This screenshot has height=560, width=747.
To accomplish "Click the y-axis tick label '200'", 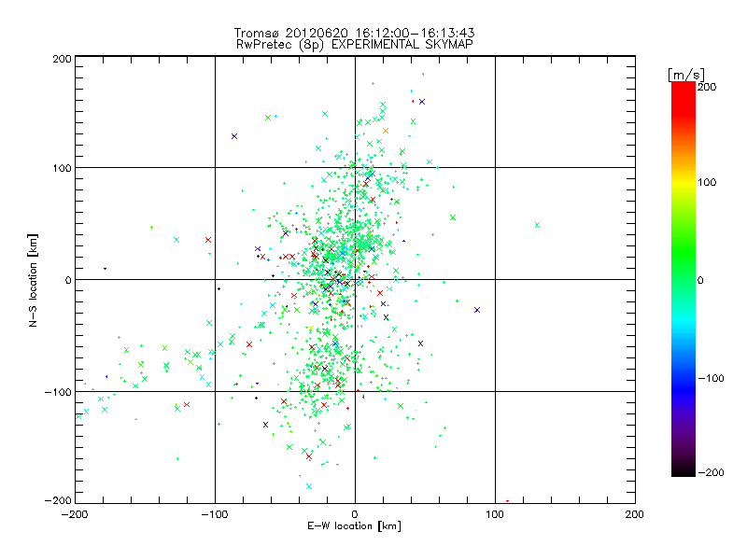I will click(x=63, y=59).
